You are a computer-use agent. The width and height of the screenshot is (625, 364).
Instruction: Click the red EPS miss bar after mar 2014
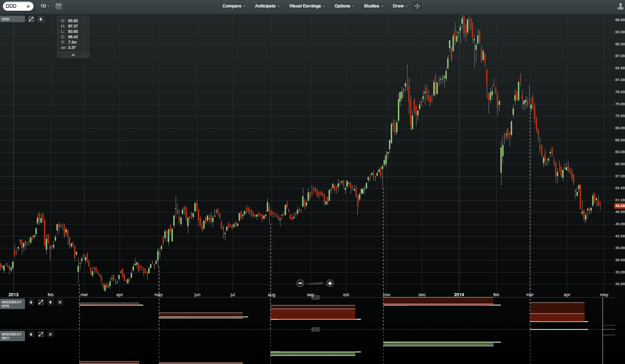[x=557, y=312]
